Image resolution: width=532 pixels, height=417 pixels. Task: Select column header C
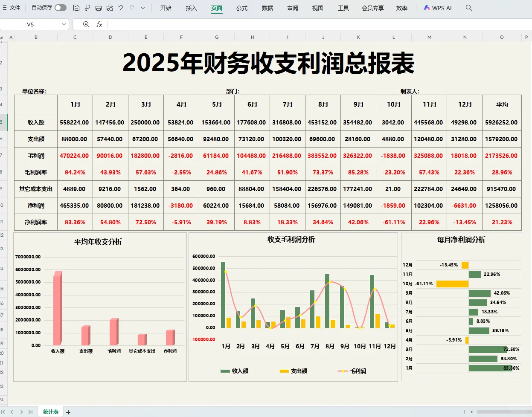coord(75,37)
